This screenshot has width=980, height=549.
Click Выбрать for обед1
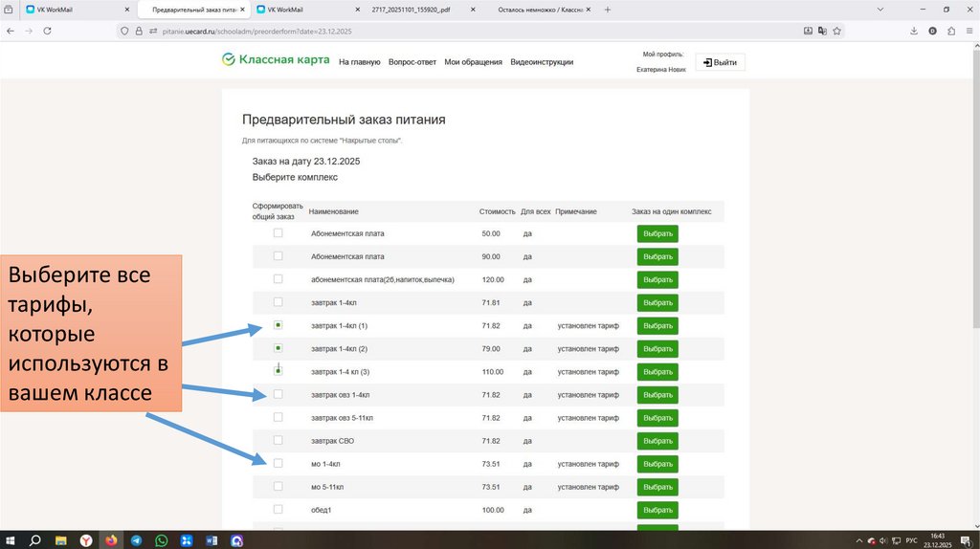pos(657,511)
